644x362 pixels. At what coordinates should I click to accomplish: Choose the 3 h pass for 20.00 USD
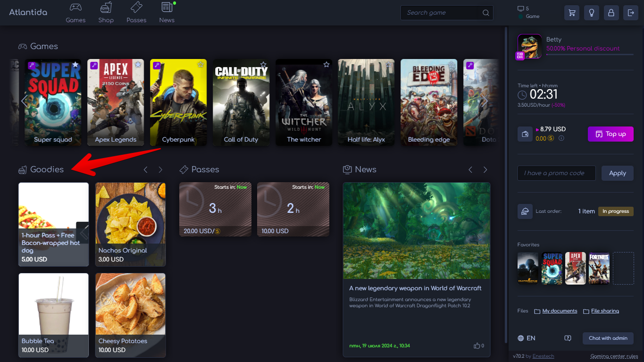[215, 210]
